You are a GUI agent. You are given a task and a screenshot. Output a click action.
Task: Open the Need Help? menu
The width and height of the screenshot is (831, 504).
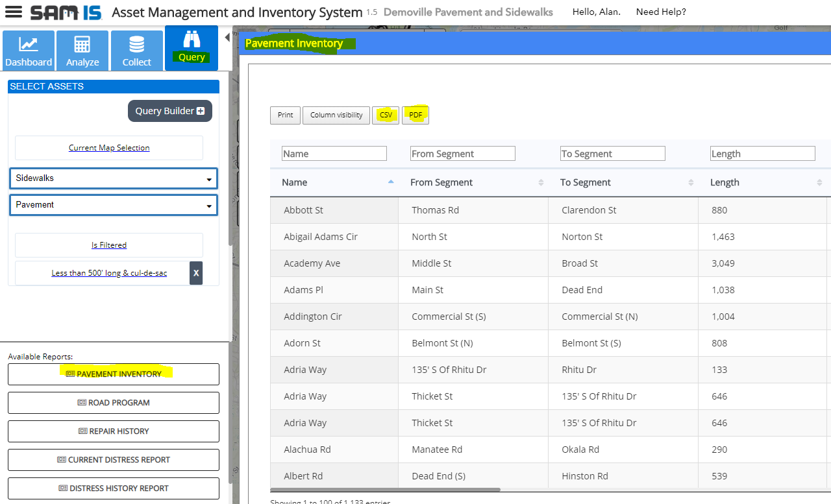pos(661,12)
